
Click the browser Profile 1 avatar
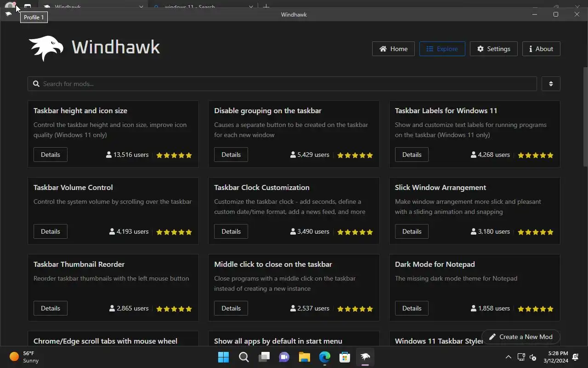coord(10,6)
